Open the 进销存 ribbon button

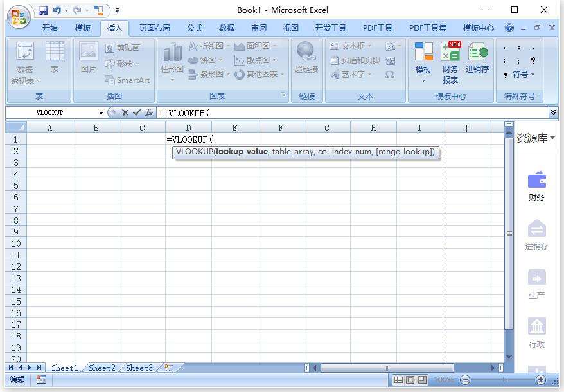477,58
